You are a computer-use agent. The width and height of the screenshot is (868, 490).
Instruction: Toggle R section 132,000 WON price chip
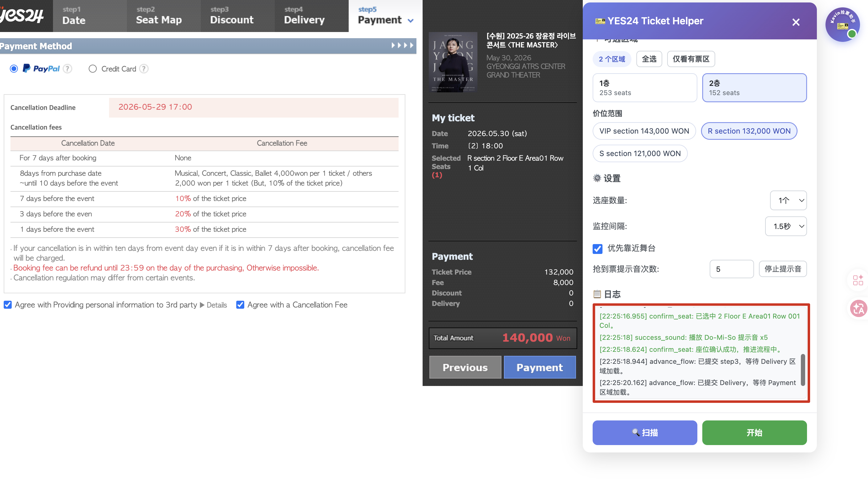(749, 131)
